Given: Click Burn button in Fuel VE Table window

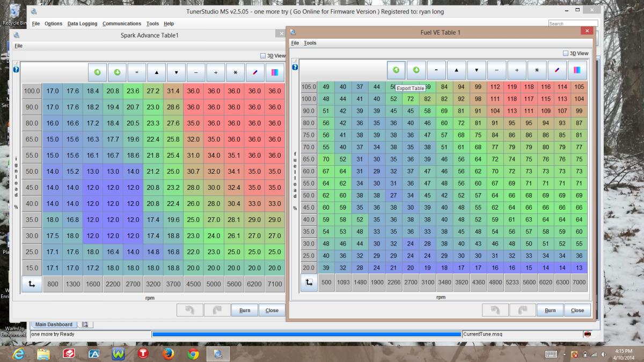Looking at the screenshot, I should [550, 310].
